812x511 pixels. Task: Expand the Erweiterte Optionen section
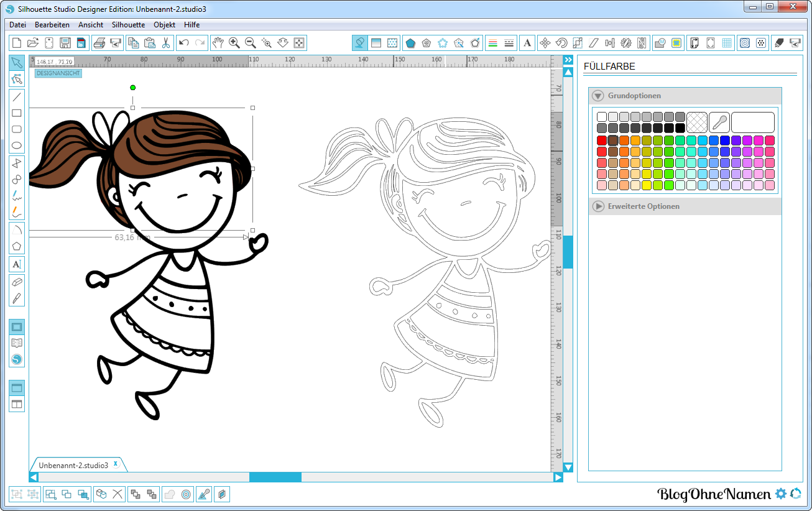coord(597,206)
